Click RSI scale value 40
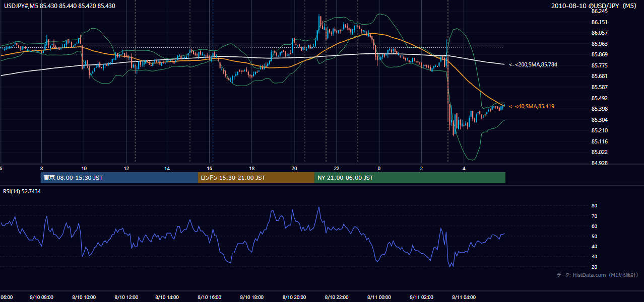Viewport: 644px width, 302px height. (x=594, y=246)
